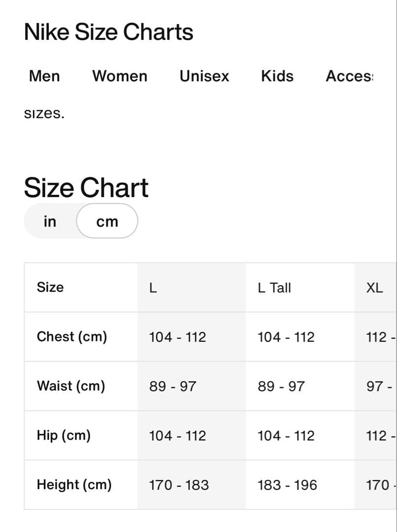397x532 pixels.
Task: Click the L Tall column header
Action: pos(274,288)
